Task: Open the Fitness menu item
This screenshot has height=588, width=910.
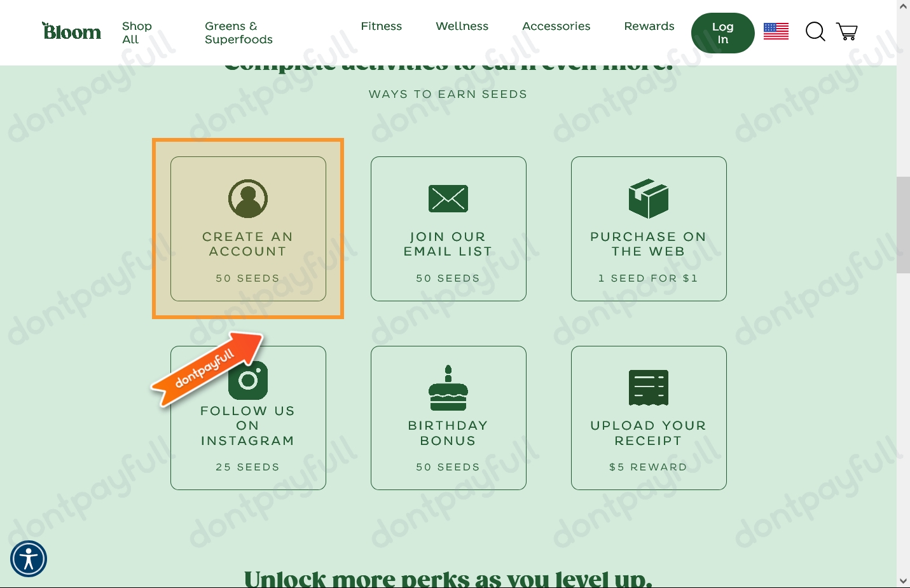Action: click(x=382, y=26)
